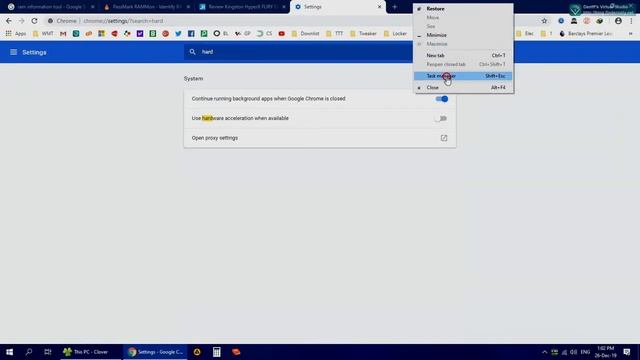The width and height of the screenshot is (640, 360).
Task: Click the blue circular extension icon
Action: click(561, 21)
